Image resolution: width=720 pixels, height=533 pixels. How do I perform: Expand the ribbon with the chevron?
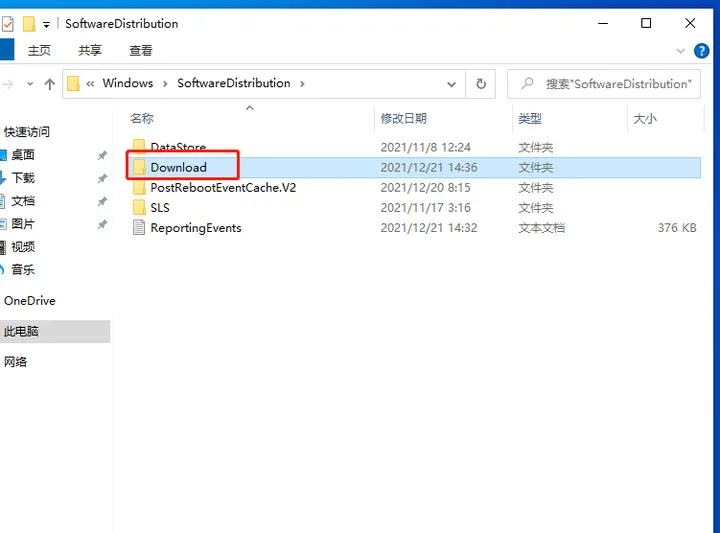tap(681, 50)
